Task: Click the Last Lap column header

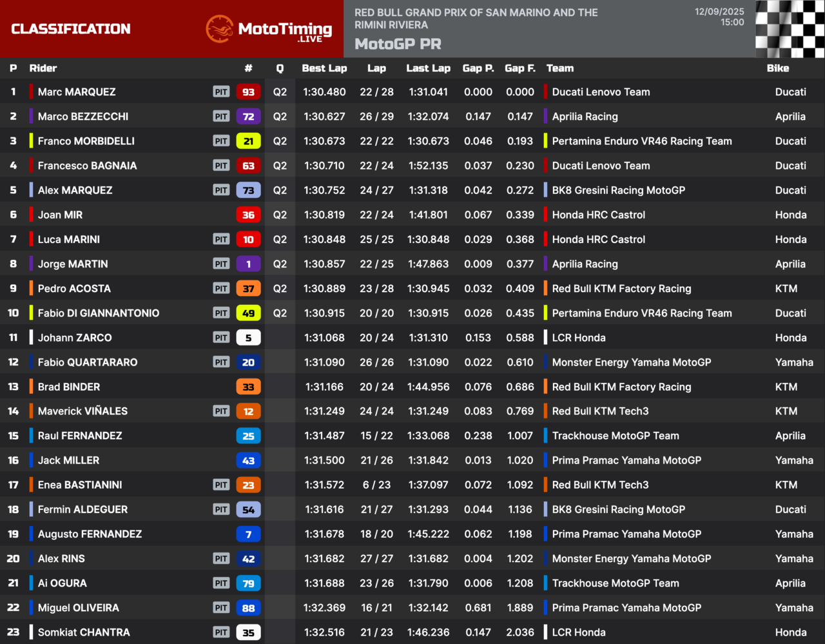Action: 428,68
